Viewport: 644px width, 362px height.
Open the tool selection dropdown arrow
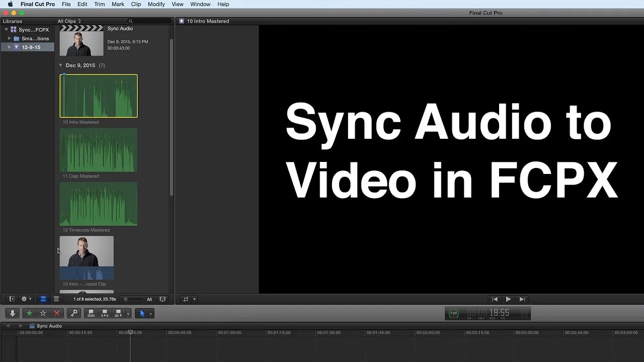pyautogui.click(x=150, y=314)
